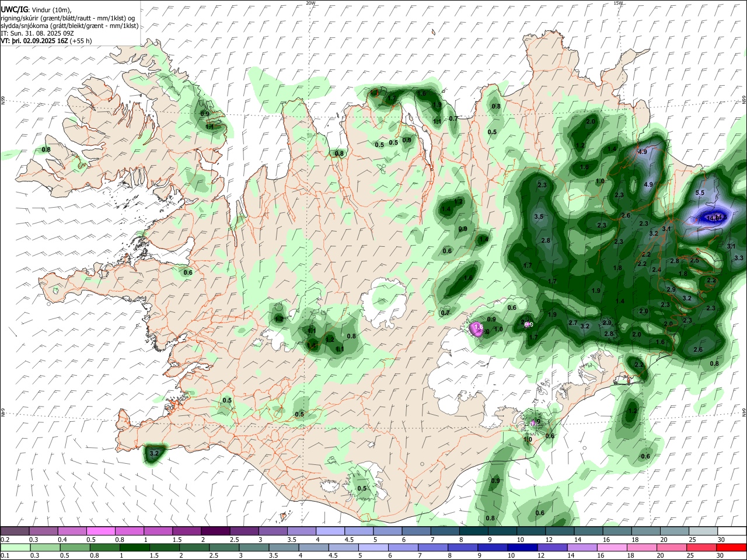747x560 pixels.
Task: Click the 20W longitude label at top
Action: point(310,3)
